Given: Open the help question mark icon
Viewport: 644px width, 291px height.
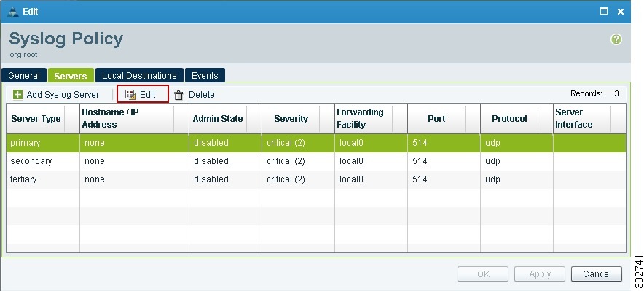Looking at the screenshot, I should coord(616,39).
